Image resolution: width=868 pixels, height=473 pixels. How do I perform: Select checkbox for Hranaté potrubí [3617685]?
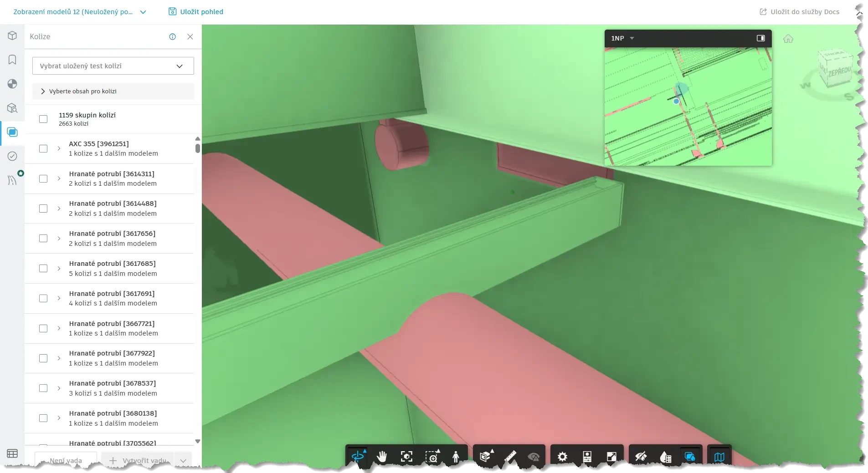(x=43, y=269)
